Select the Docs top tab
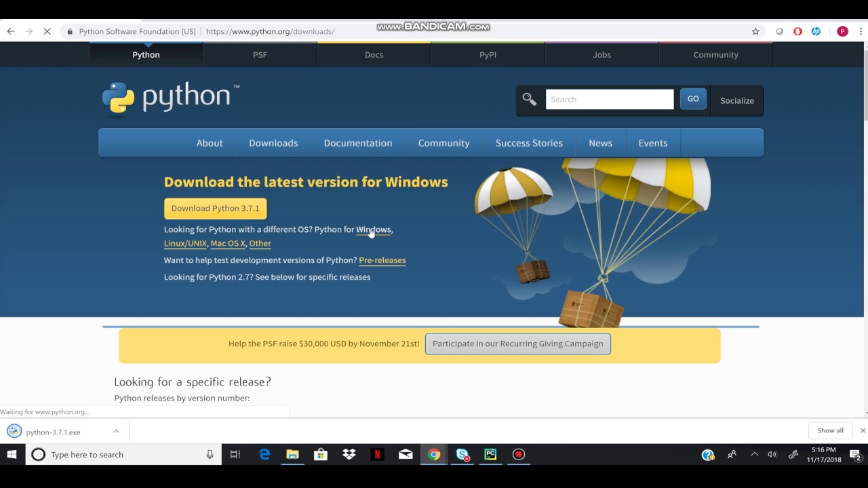This screenshot has height=488, width=868. (374, 55)
